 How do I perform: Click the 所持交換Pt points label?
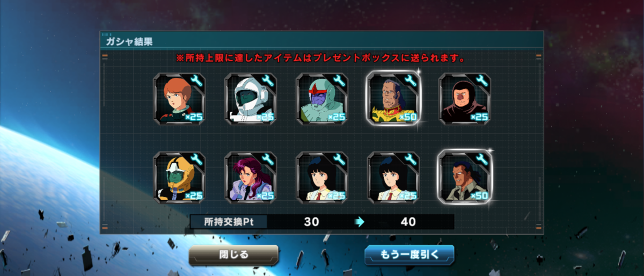pyautogui.click(x=229, y=222)
